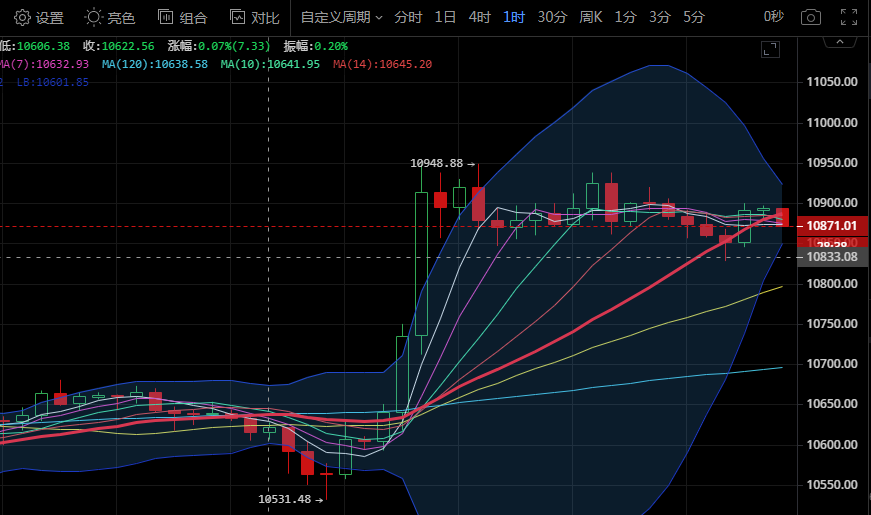Select the highlighted 1时 hourly period
Image resolution: width=871 pixels, height=515 pixels.
point(513,17)
